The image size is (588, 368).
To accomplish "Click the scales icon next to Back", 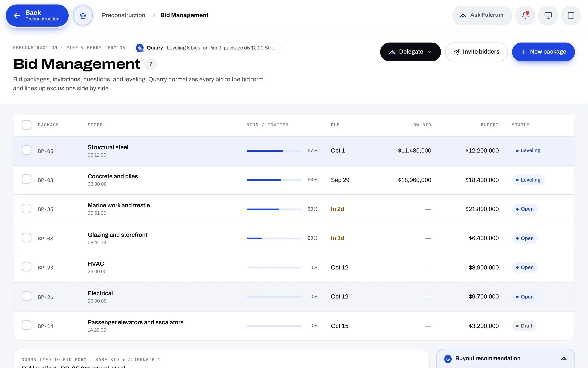I will tap(83, 16).
